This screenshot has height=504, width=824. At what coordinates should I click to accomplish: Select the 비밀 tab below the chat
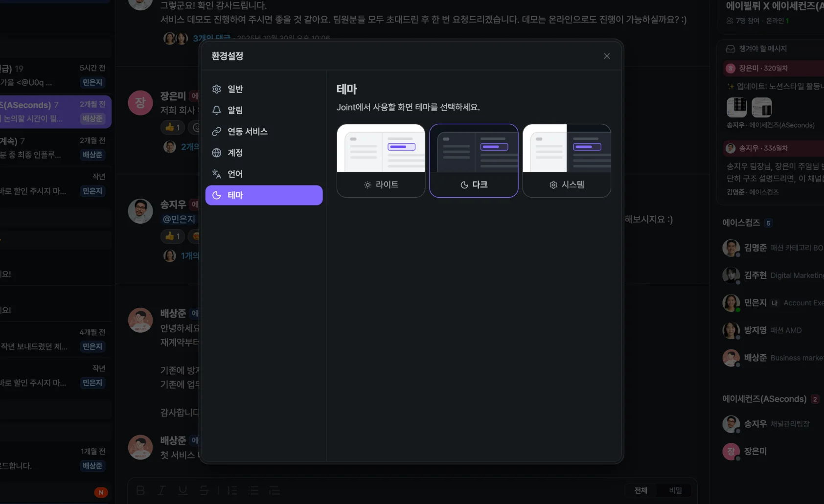click(x=675, y=490)
